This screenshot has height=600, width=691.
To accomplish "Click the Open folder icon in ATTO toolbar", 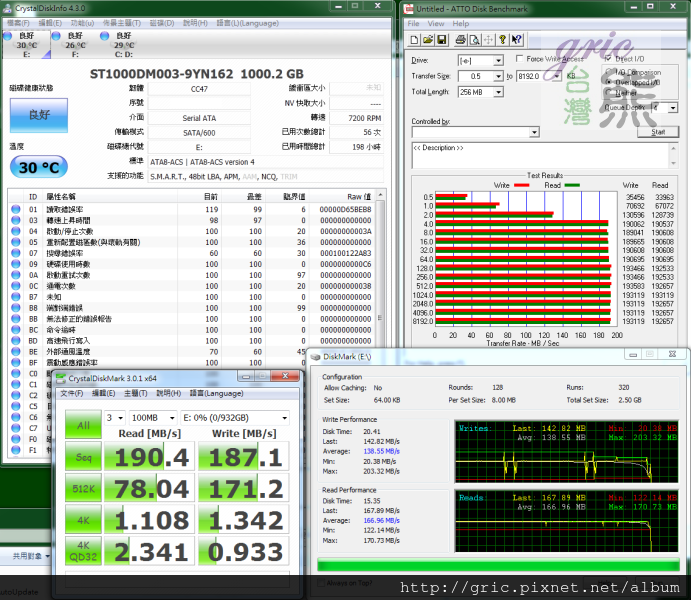I will click(x=427, y=40).
